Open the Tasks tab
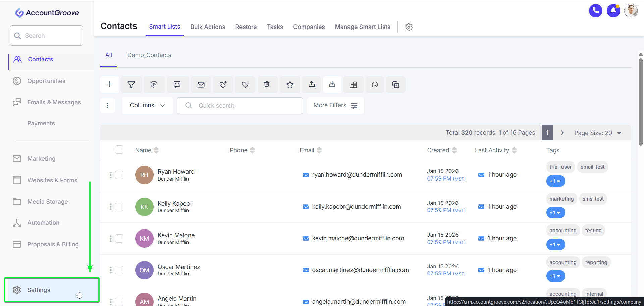The image size is (644, 306). 275,27
